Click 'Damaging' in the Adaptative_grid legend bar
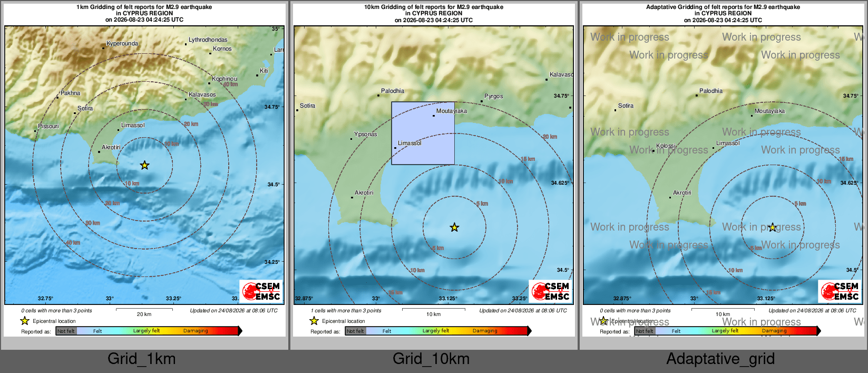868x373 pixels. pos(774,331)
